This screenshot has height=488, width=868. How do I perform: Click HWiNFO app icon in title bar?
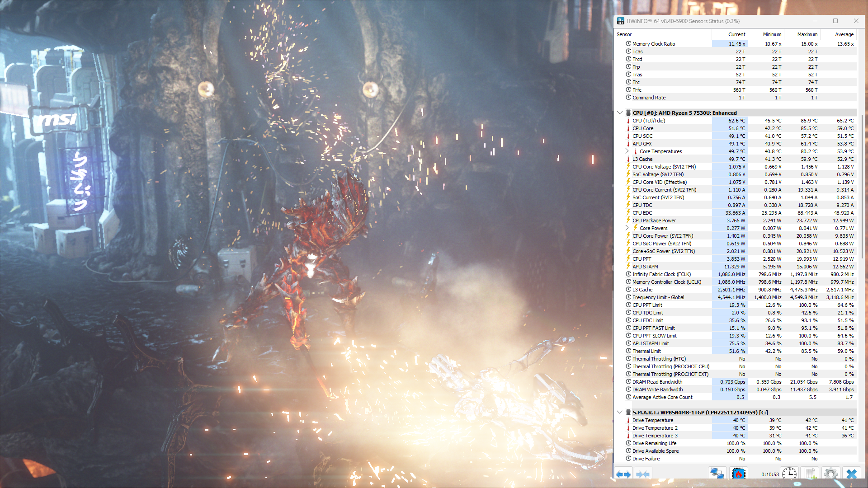click(x=621, y=21)
